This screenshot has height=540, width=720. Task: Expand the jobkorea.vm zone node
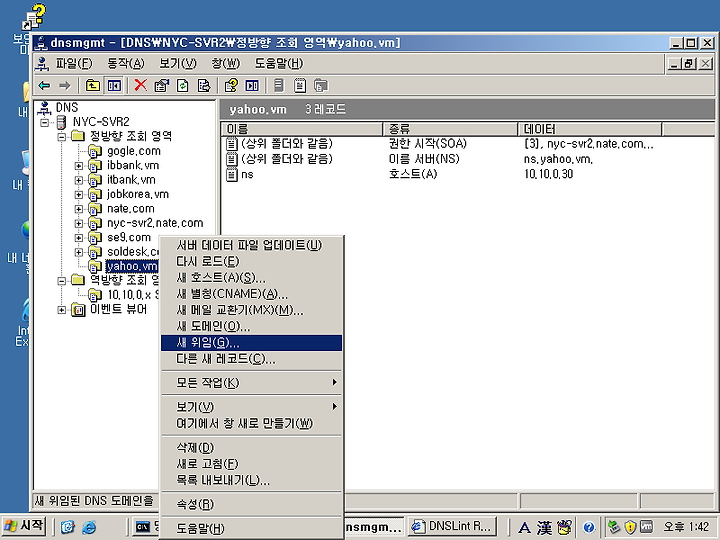pos(79,195)
